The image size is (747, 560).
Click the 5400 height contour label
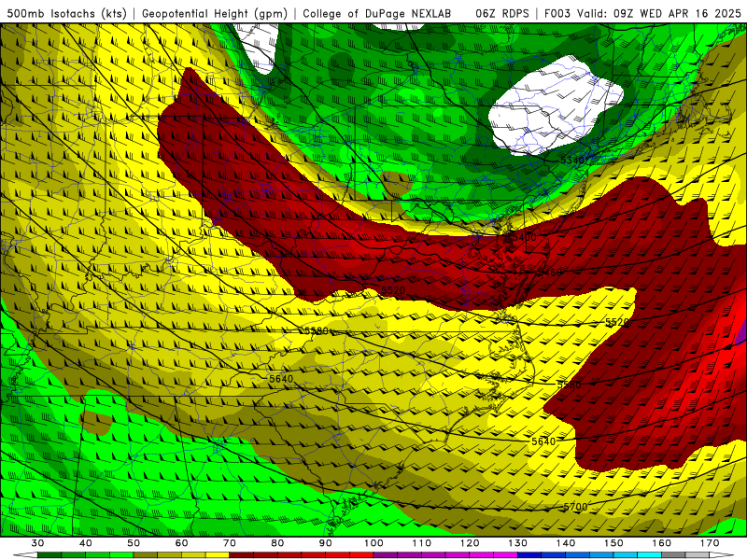point(524,237)
